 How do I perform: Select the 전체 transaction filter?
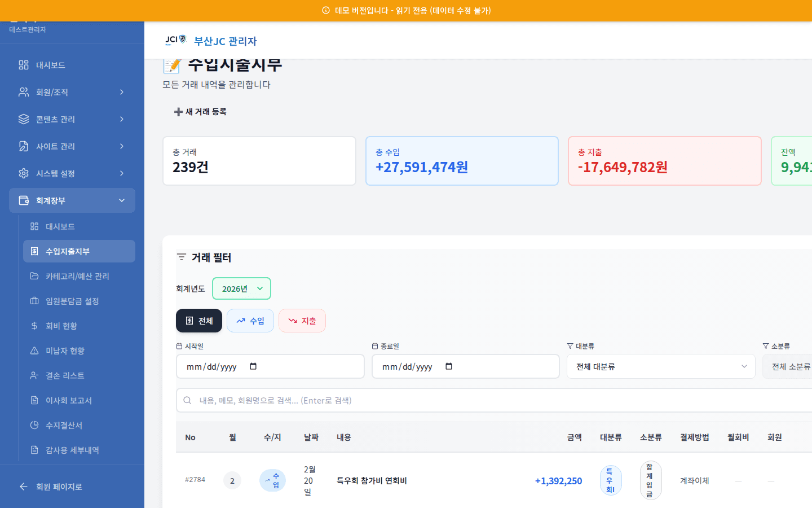click(x=198, y=321)
